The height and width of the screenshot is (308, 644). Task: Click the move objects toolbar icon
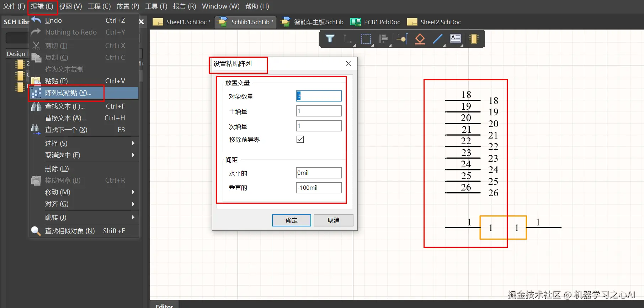point(347,38)
